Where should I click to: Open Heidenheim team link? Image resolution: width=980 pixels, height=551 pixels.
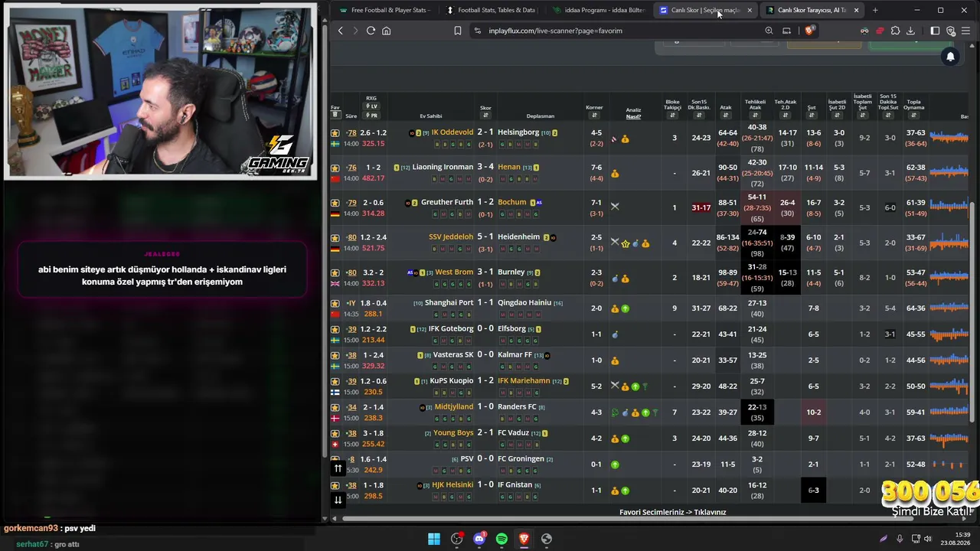coord(519,236)
